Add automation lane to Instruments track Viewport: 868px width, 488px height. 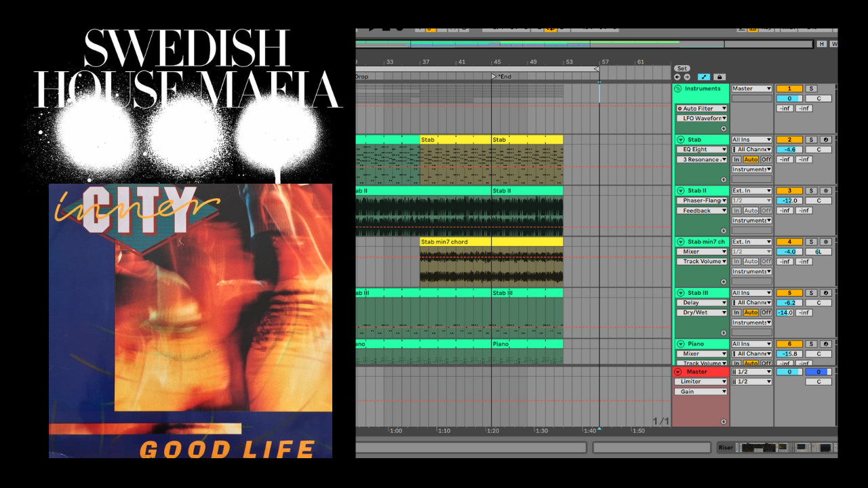coord(724,128)
